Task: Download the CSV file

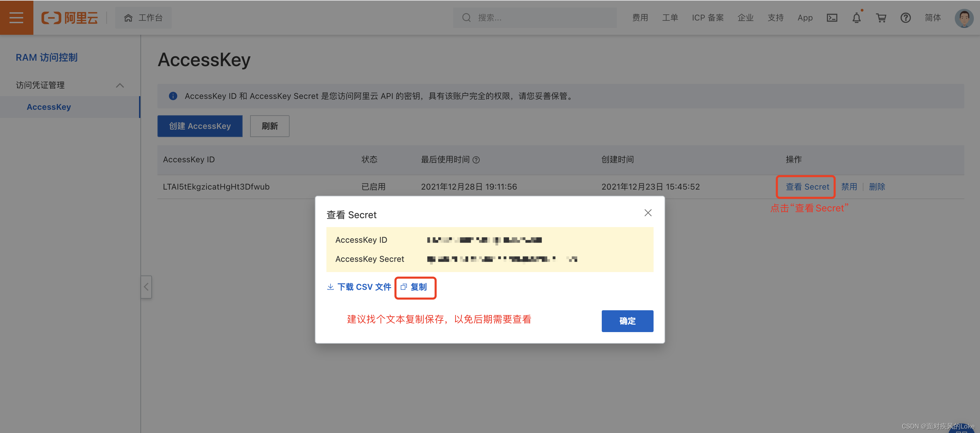Action: click(359, 287)
